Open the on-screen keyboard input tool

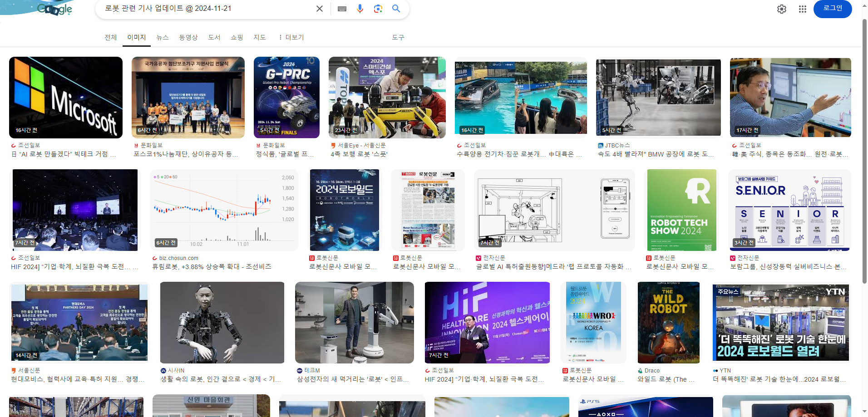pos(342,9)
